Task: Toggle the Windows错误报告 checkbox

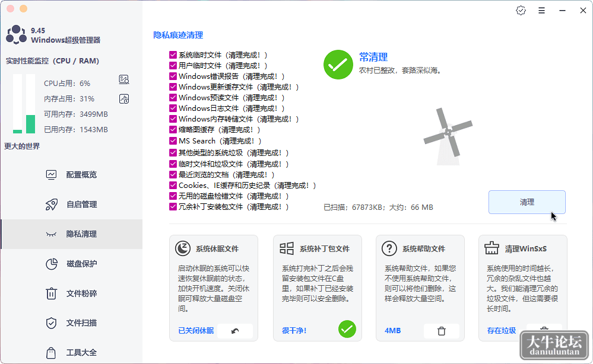Action: pyautogui.click(x=173, y=76)
